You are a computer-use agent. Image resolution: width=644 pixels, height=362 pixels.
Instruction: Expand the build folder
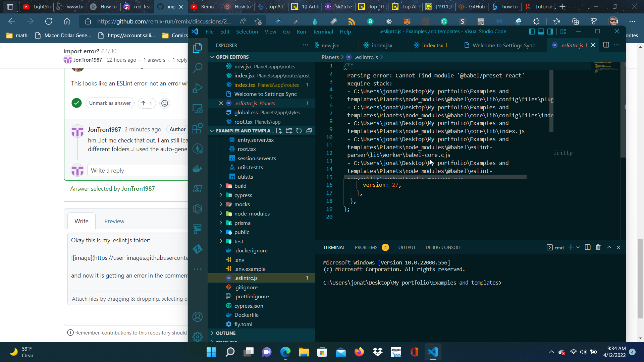[x=221, y=186]
